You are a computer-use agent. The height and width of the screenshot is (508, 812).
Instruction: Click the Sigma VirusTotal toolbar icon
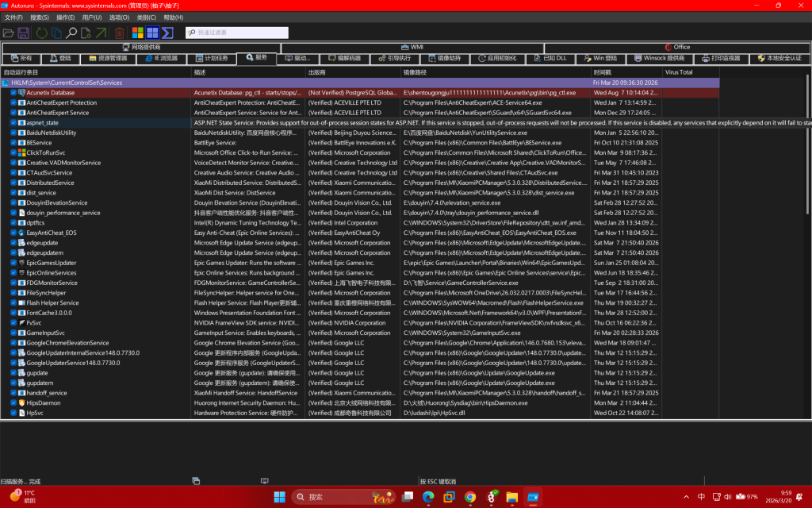[x=167, y=33]
